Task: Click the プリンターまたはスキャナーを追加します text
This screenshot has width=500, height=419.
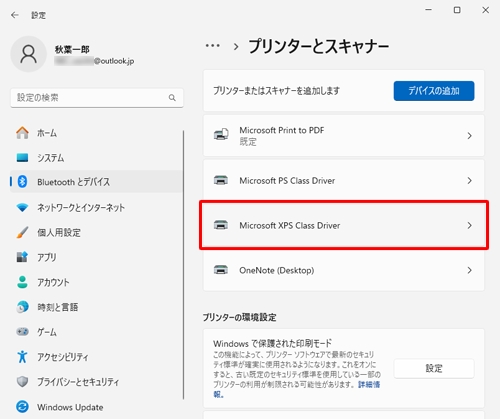Action: coord(277,90)
